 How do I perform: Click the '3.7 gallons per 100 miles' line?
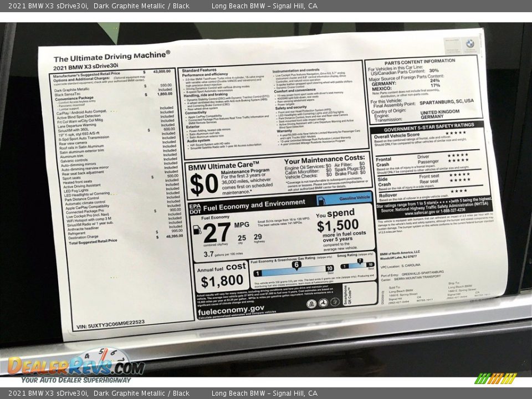(223, 254)
